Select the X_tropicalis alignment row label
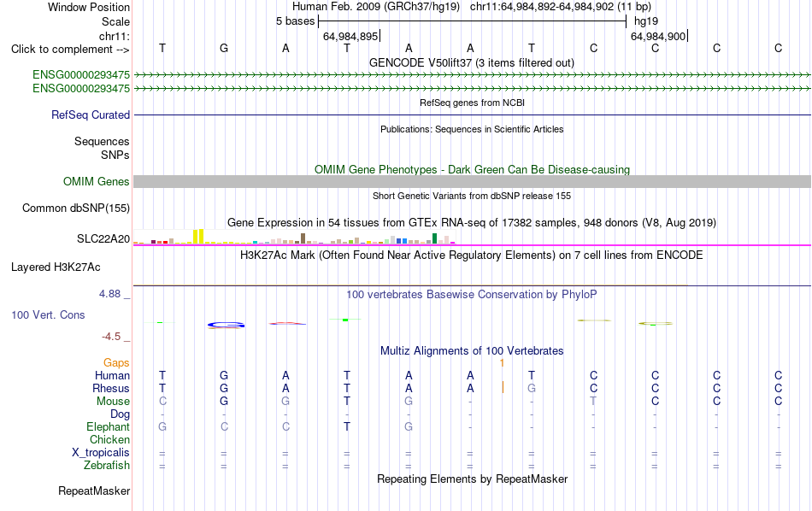The height and width of the screenshot is (511, 812). pyautogui.click(x=101, y=453)
